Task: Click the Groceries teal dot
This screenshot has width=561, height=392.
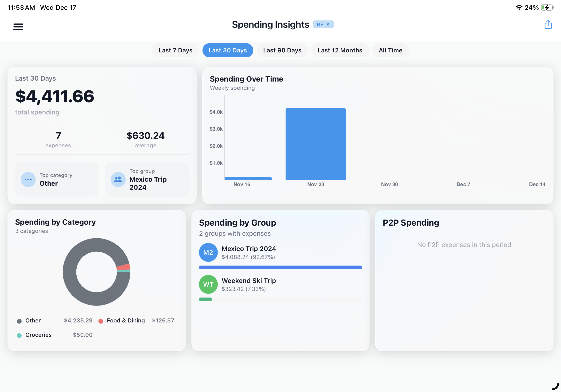Action: click(x=19, y=335)
